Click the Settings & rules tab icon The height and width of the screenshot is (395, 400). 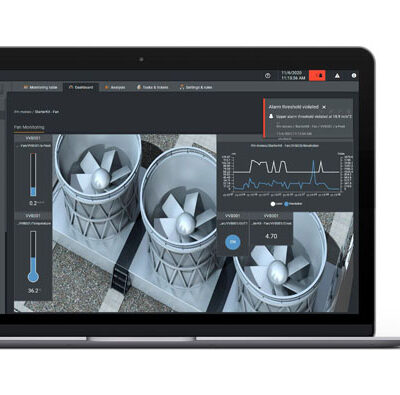click(x=182, y=87)
